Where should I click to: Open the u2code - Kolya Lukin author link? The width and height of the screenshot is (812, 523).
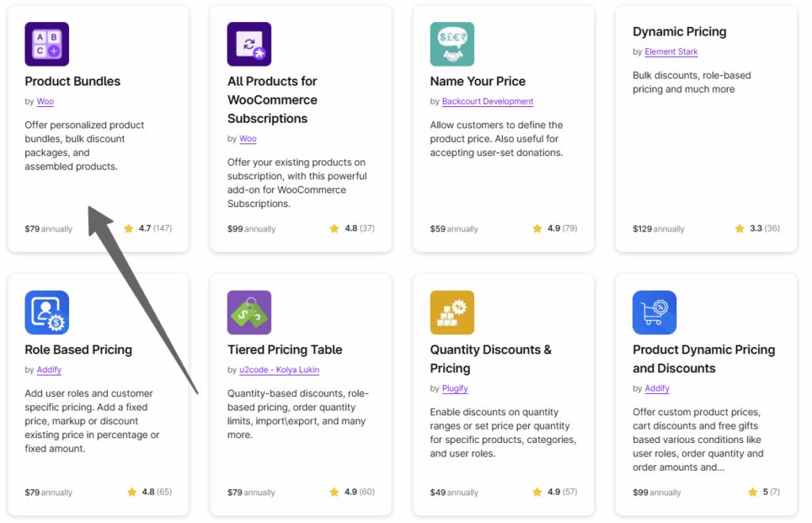[279, 370]
